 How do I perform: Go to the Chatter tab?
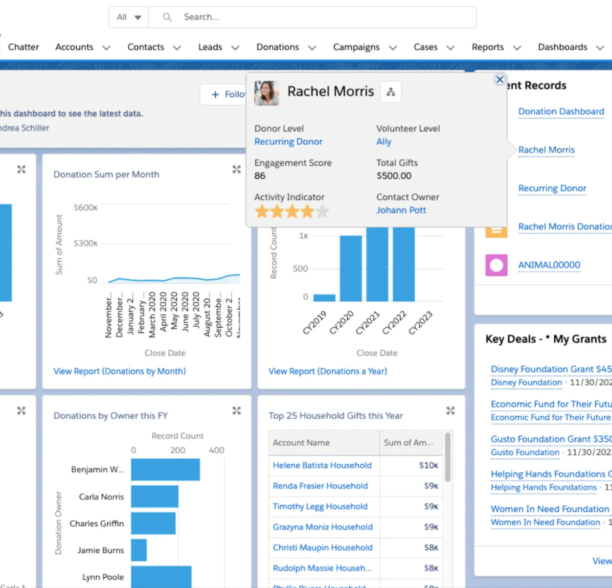[23, 47]
